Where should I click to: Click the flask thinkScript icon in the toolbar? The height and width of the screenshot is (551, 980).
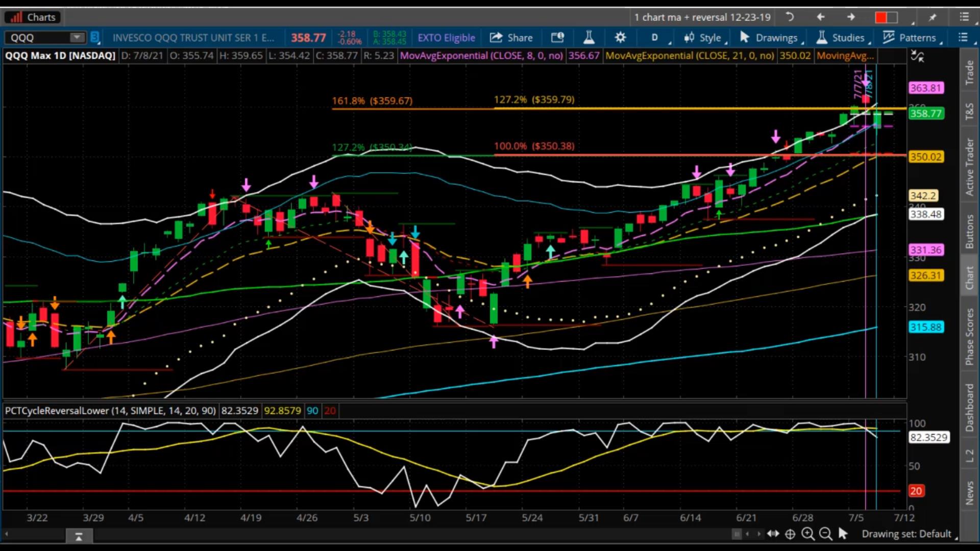click(589, 38)
